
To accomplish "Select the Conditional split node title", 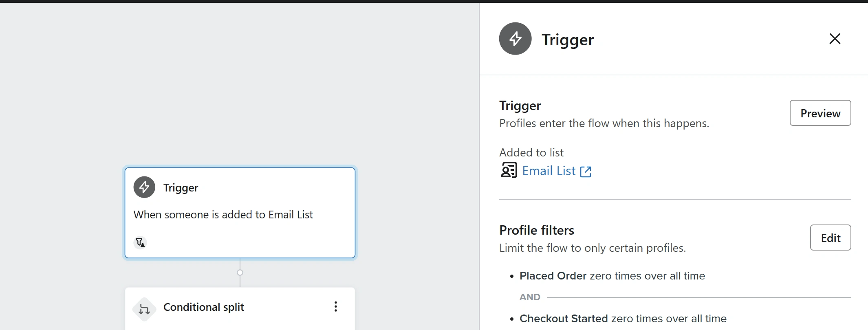I will (203, 307).
